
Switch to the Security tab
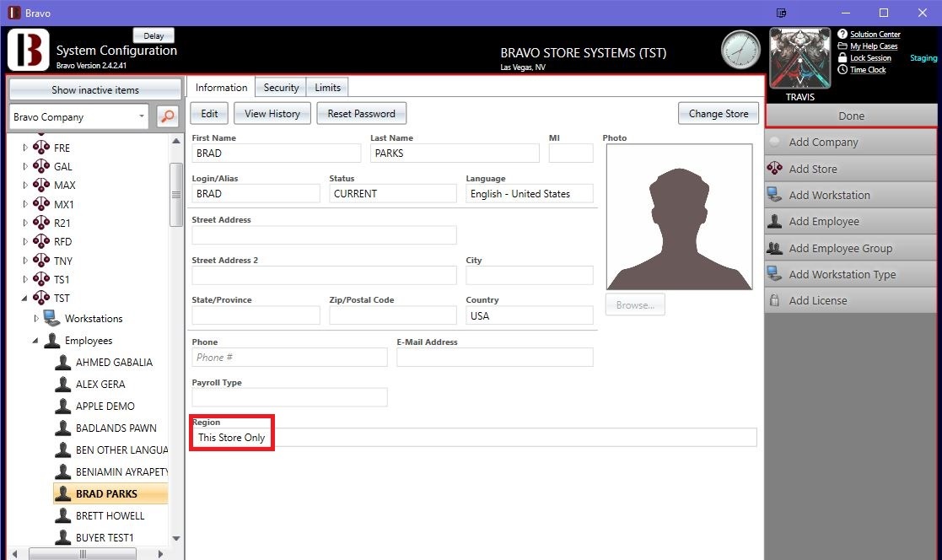(x=281, y=87)
